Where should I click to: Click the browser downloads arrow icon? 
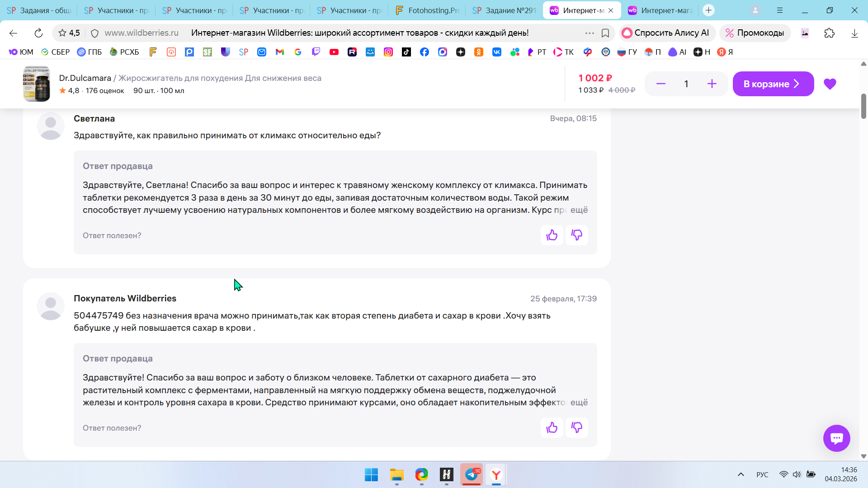tap(854, 33)
